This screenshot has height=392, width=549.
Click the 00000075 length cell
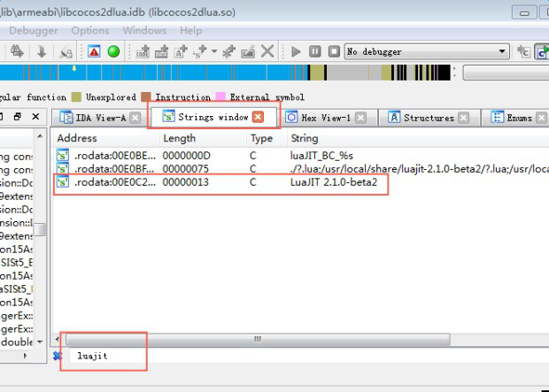(186, 169)
